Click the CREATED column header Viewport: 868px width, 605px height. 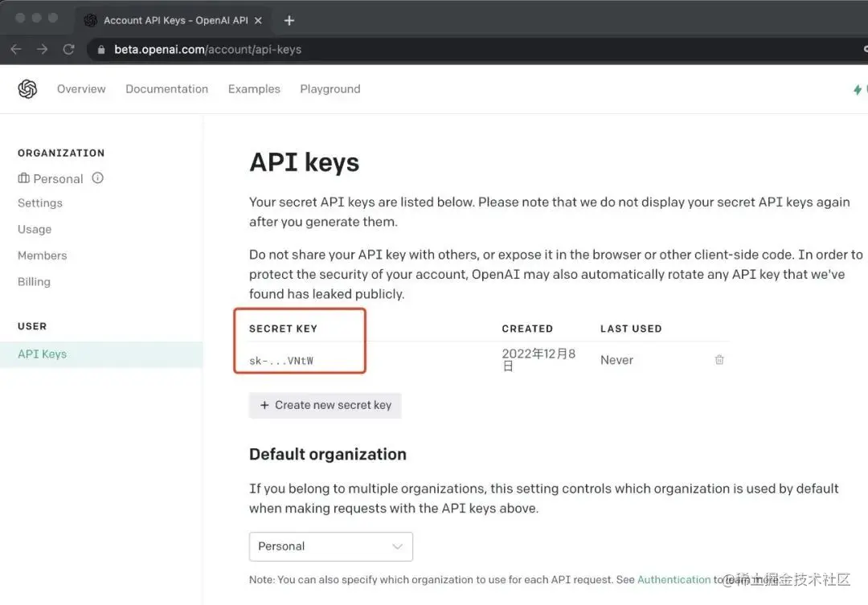pyautogui.click(x=527, y=329)
